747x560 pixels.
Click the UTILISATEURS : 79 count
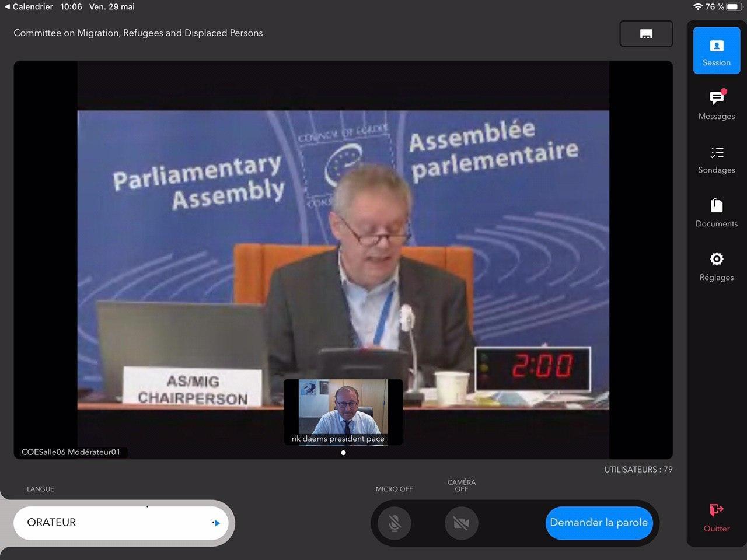(638, 469)
